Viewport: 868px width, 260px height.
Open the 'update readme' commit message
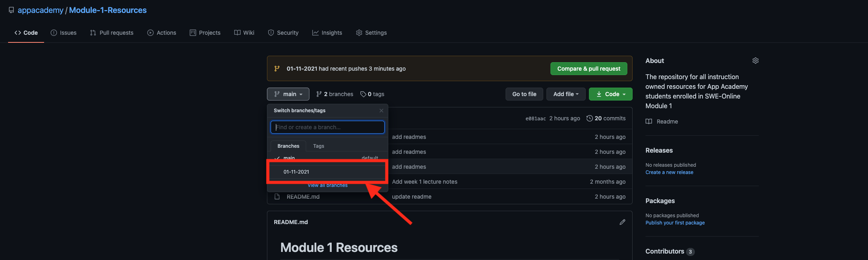click(412, 197)
